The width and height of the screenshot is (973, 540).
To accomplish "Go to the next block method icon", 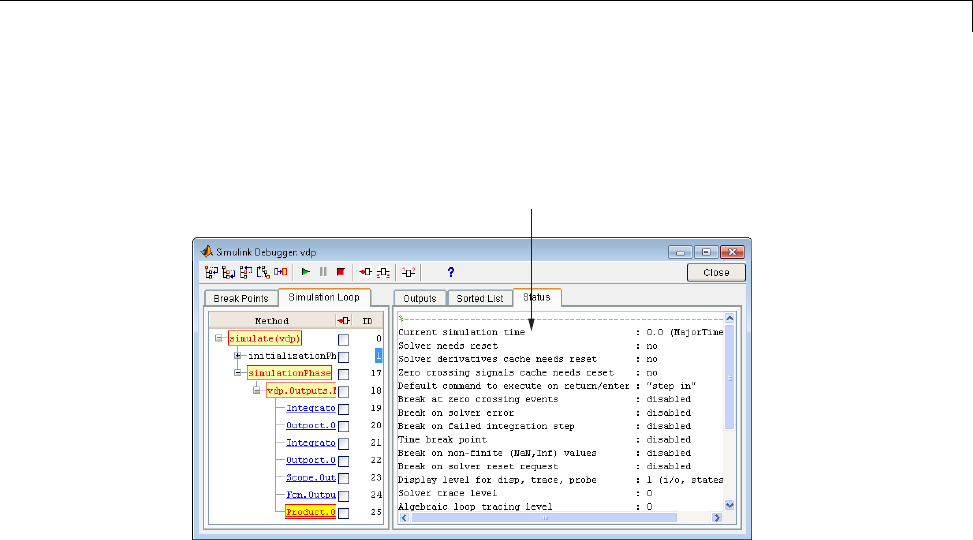I will tap(280, 272).
